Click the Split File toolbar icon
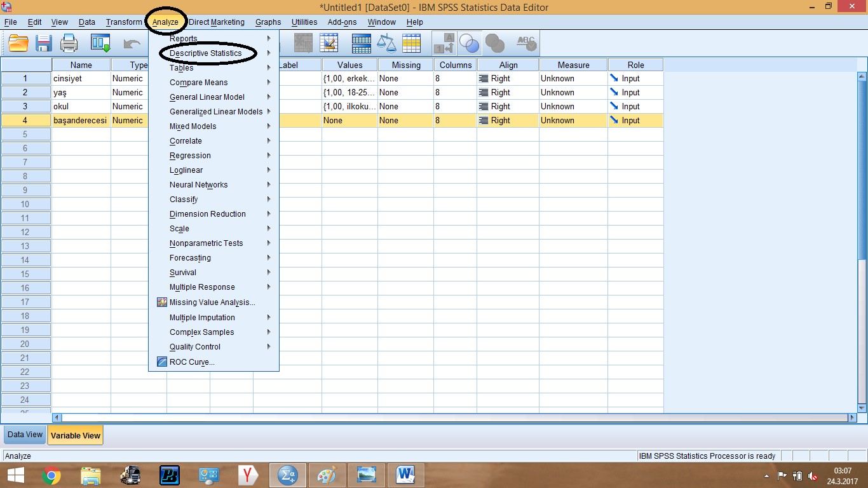Image resolution: width=868 pixels, height=488 pixels. tap(362, 43)
